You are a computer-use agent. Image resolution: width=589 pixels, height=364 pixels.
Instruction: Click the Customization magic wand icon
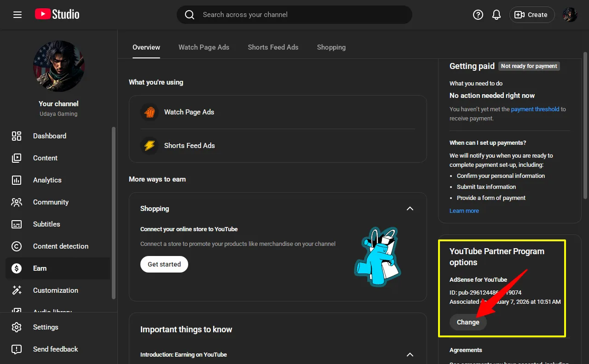tap(17, 290)
